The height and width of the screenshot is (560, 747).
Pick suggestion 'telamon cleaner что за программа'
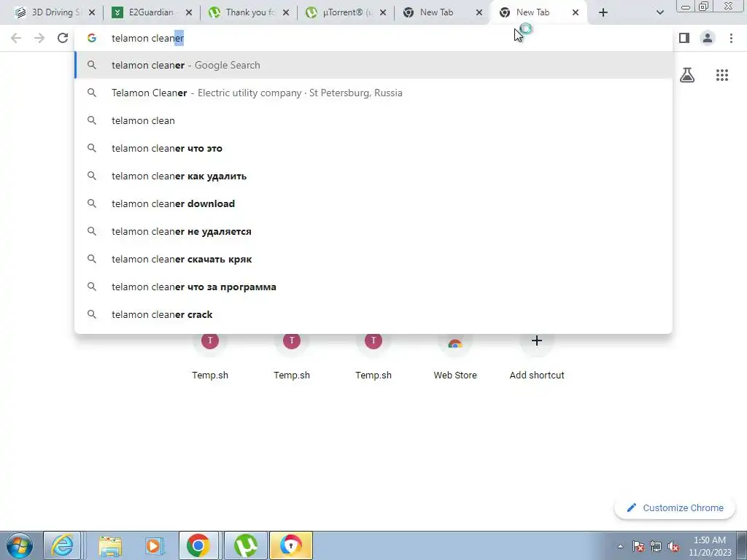click(x=373, y=287)
